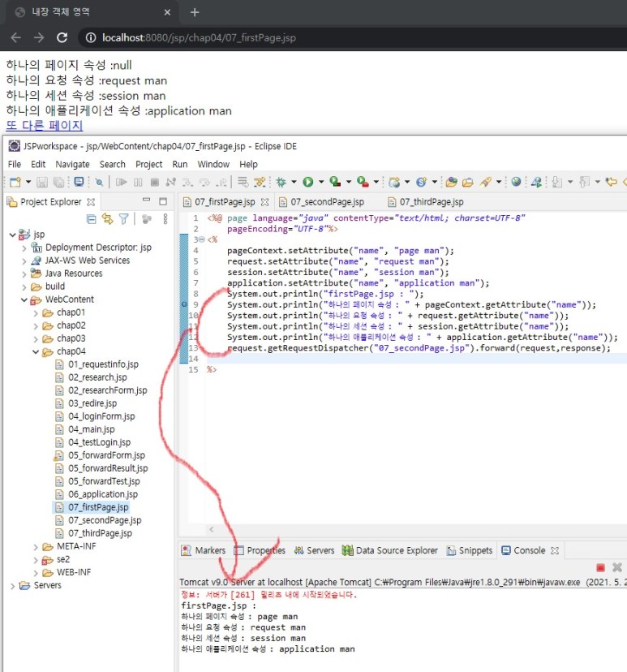Click the Open Web Browser globe icon
627x672 pixels.
tap(516, 182)
